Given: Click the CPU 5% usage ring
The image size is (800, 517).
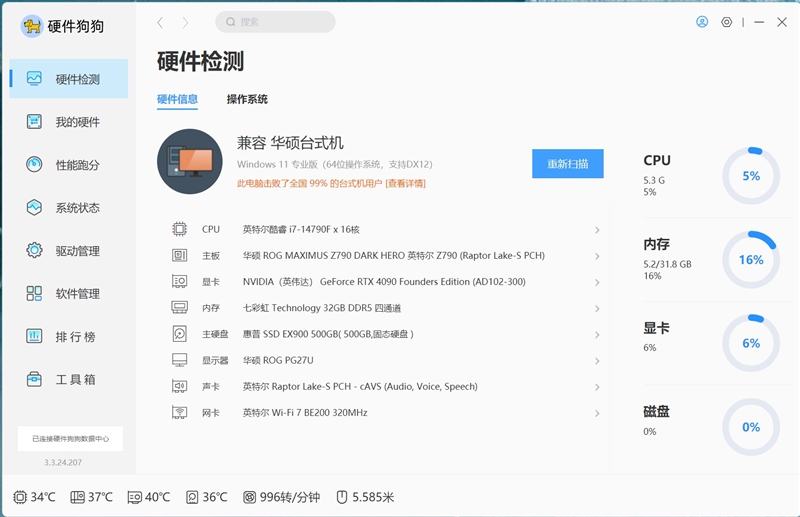Looking at the screenshot, I should click(751, 176).
